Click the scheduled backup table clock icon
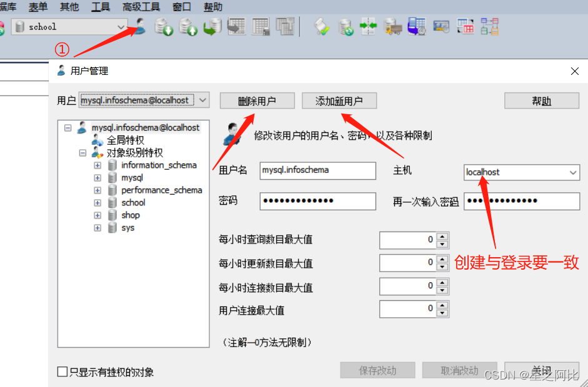588x387 pixels. click(x=417, y=27)
